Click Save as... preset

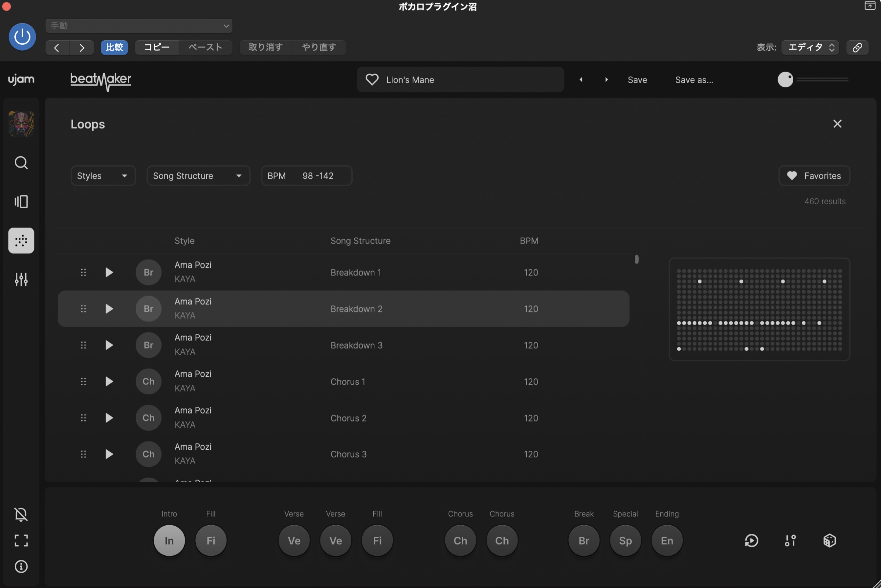point(694,80)
